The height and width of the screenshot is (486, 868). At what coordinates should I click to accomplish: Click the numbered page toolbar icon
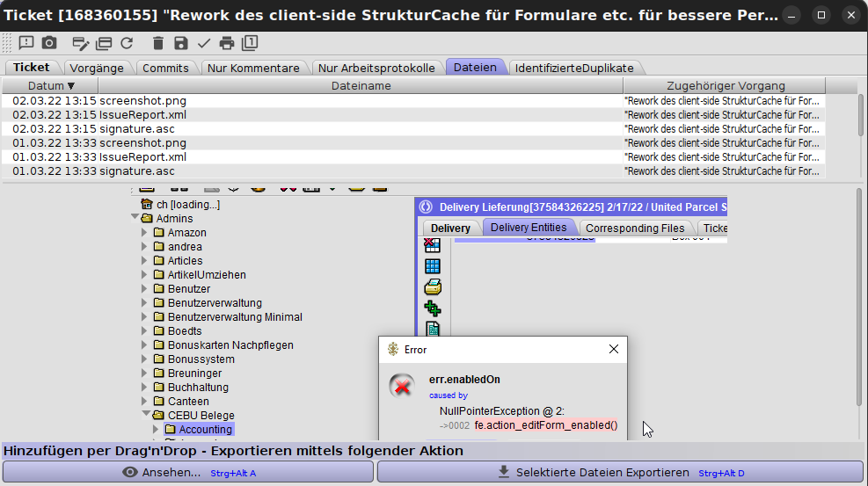[250, 43]
